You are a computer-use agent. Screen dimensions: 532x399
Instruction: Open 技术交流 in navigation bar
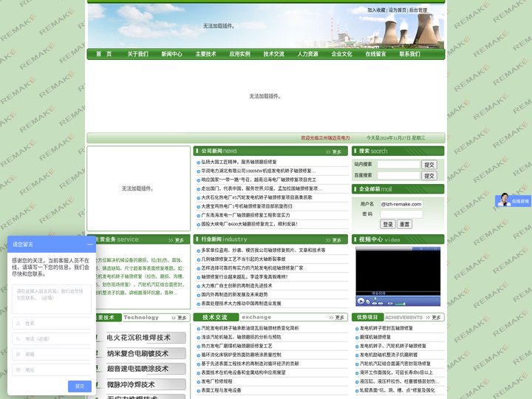click(x=273, y=54)
